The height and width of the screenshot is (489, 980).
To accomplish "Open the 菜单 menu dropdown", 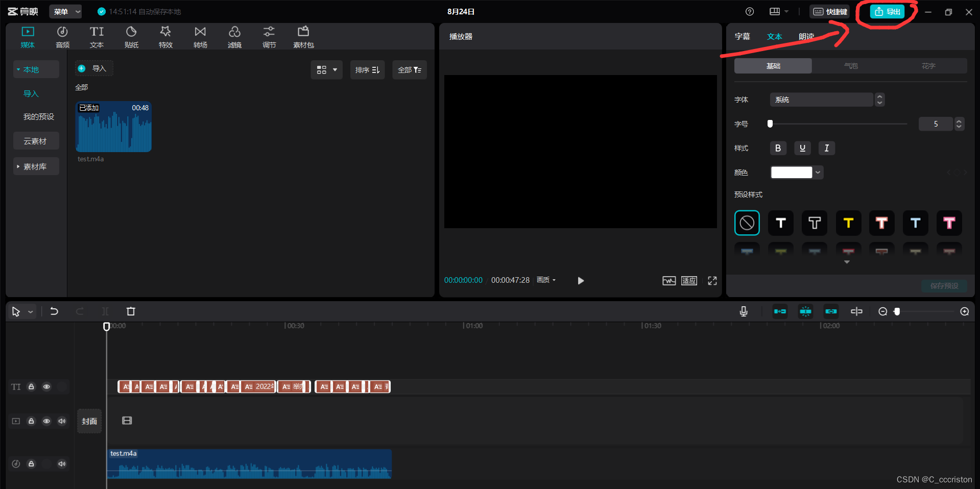I will [66, 12].
